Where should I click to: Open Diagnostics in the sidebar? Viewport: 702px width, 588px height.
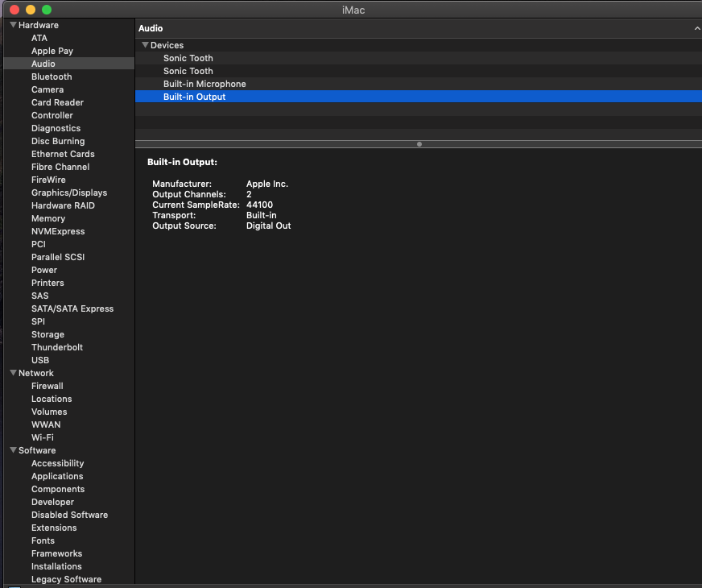(x=56, y=128)
